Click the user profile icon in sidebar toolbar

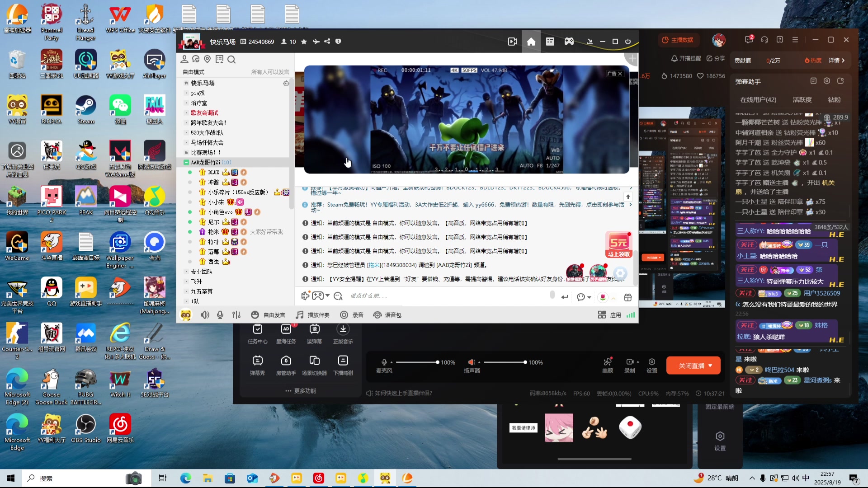point(184,59)
